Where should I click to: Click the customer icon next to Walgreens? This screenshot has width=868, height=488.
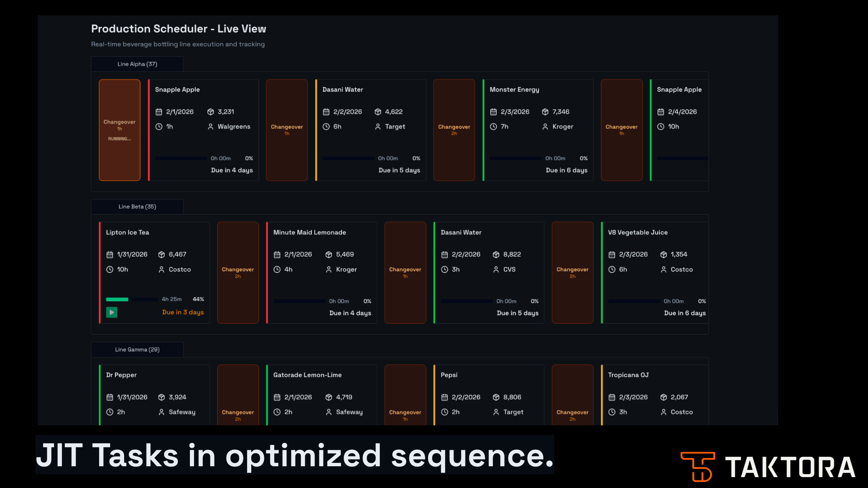[x=210, y=127]
